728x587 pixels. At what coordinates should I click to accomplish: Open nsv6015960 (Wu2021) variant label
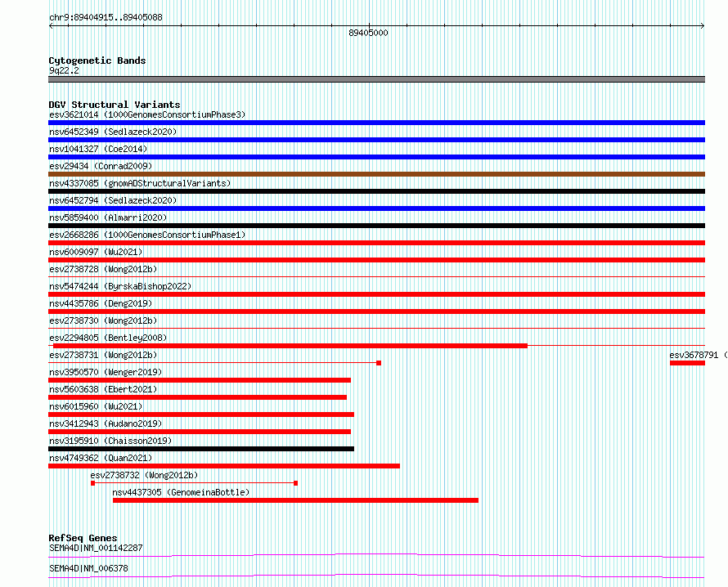click(x=96, y=406)
